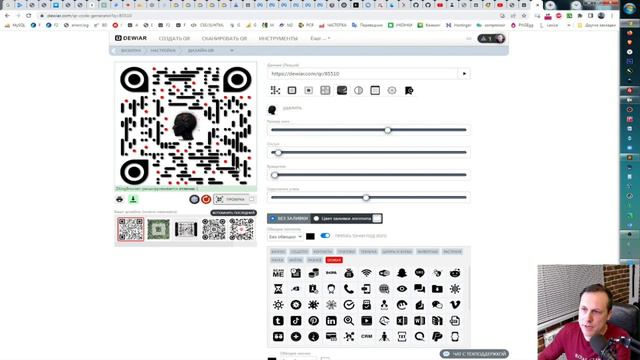Click the white fill color swatch
Viewport: 640px width, 360px height.
377,219
